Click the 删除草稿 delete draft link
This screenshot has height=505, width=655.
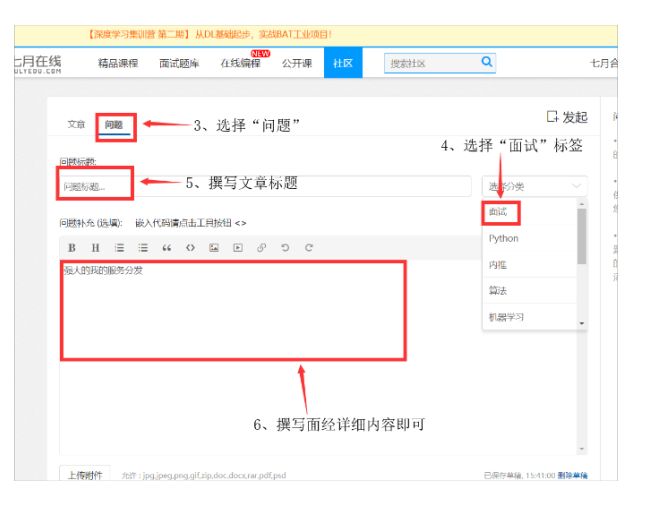pyautogui.click(x=572, y=475)
